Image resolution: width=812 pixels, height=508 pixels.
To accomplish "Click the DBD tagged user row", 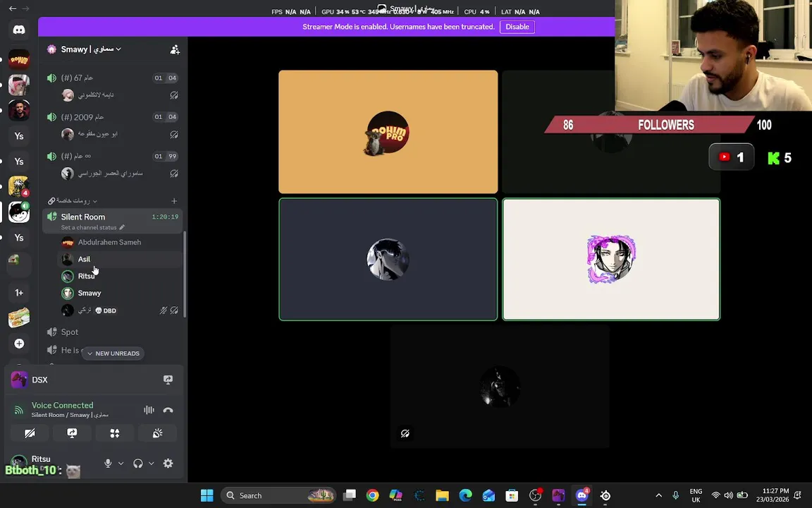I will click(121, 310).
